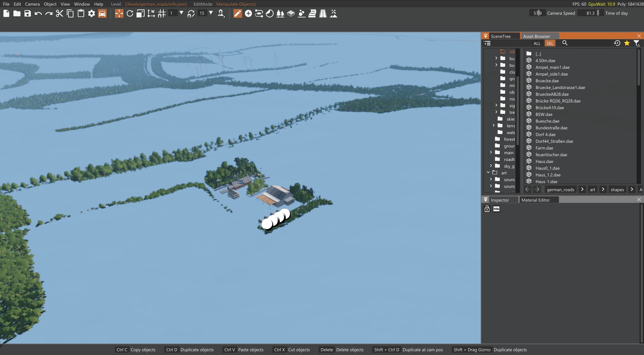Open the Inspector panel dock menu triangle
This screenshot has width=644, height=355.
(486, 199)
